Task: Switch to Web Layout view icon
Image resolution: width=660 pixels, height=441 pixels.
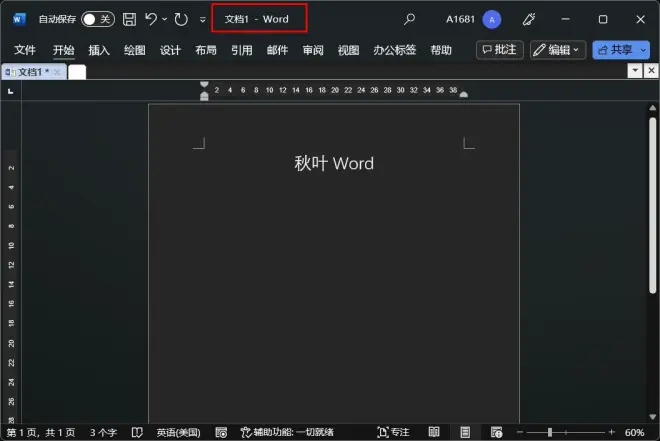Action: (x=496, y=432)
